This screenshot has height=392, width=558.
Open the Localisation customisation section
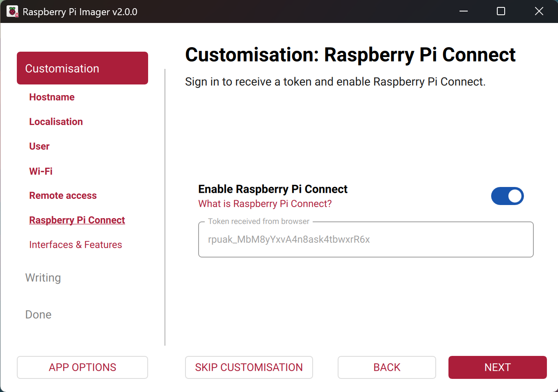[x=56, y=122]
